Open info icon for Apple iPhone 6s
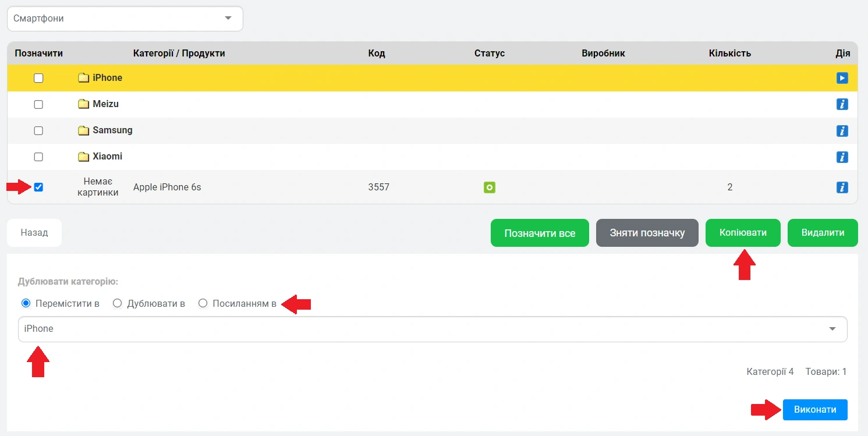Viewport: 868px width, 436px height. pyautogui.click(x=842, y=187)
